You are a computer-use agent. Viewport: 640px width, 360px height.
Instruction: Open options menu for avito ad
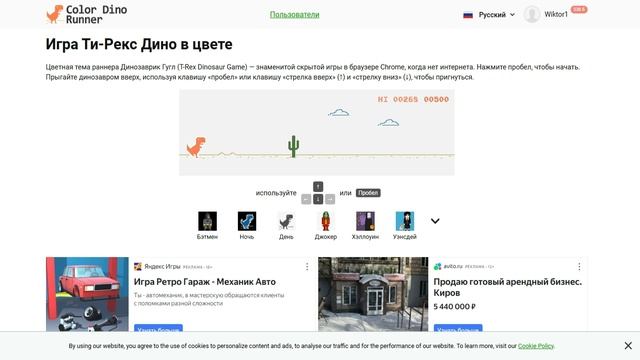pyautogui.click(x=579, y=267)
